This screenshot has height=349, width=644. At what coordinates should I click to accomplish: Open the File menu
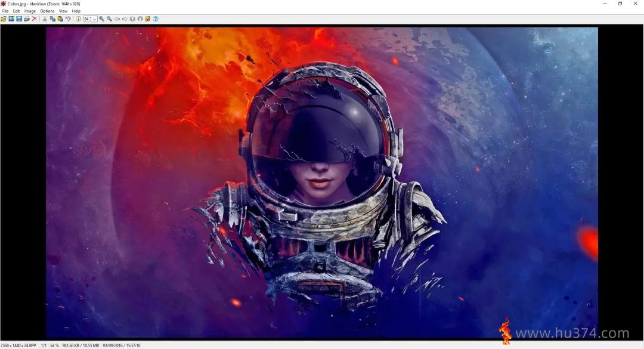5,11
